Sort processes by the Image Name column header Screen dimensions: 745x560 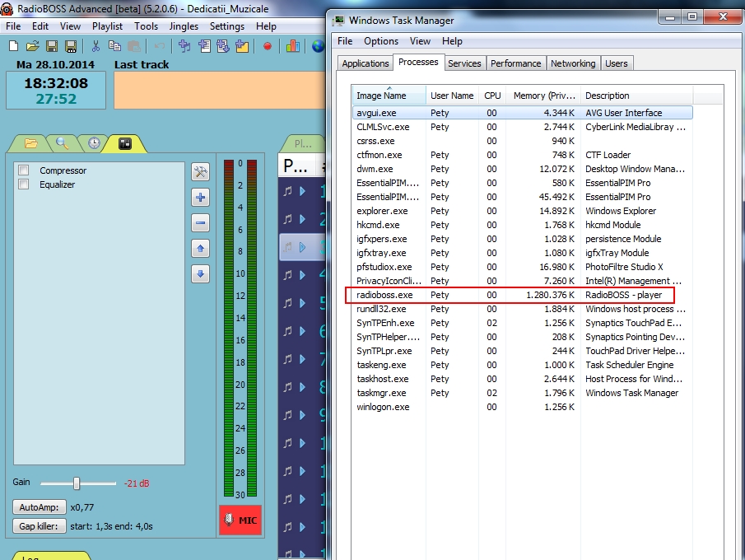click(x=389, y=96)
